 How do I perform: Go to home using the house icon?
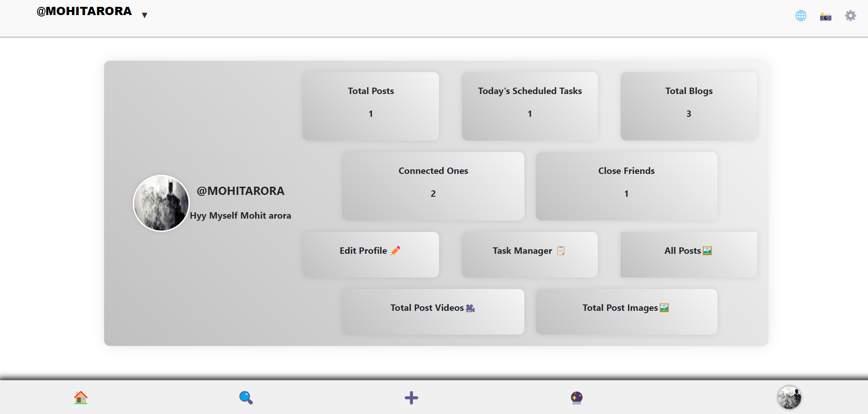(81, 398)
